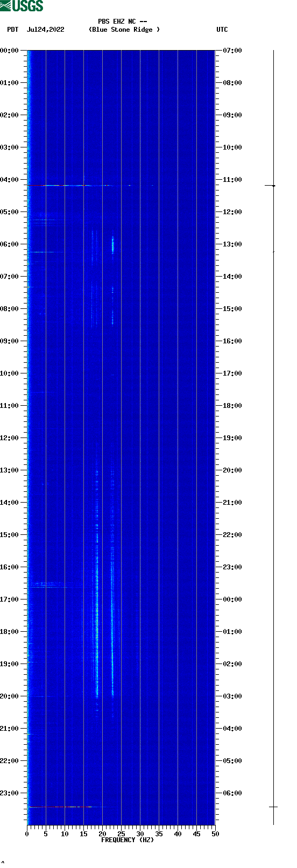The height and width of the screenshot is (868, 297).
Task: Click the '19:00' UTC time label
Action: click(232, 437)
